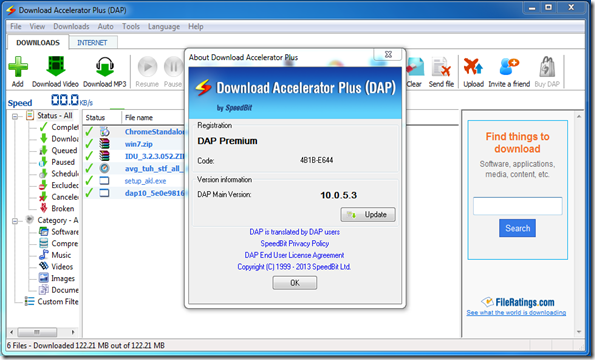
Task: Collapse the Status - All tree node
Action: pyautogui.click(x=14, y=116)
